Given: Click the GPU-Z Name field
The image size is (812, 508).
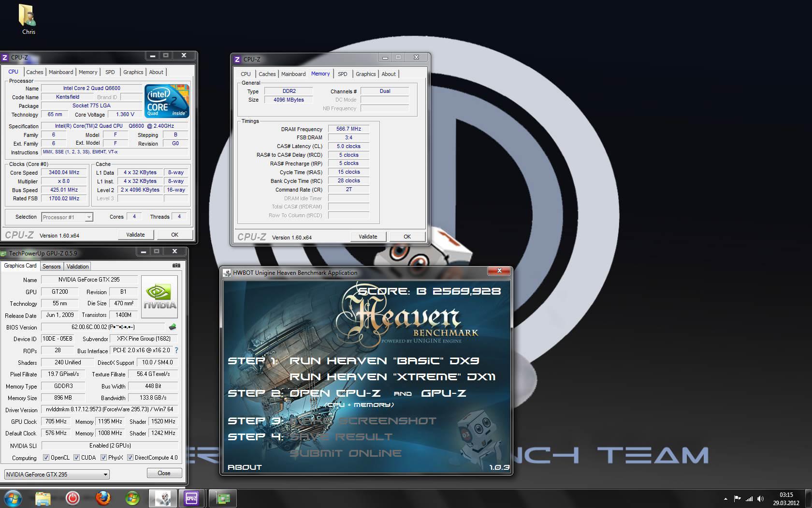Looking at the screenshot, I should pos(89,280).
